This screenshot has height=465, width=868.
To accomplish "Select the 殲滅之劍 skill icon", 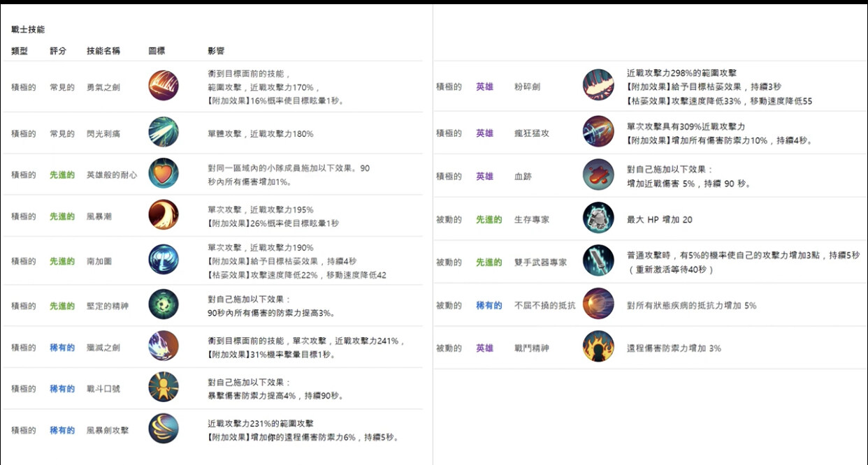I will 163,344.
